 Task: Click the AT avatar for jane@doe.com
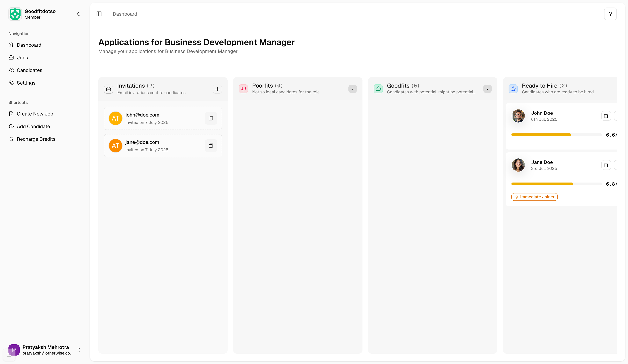(x=115, y=146)
